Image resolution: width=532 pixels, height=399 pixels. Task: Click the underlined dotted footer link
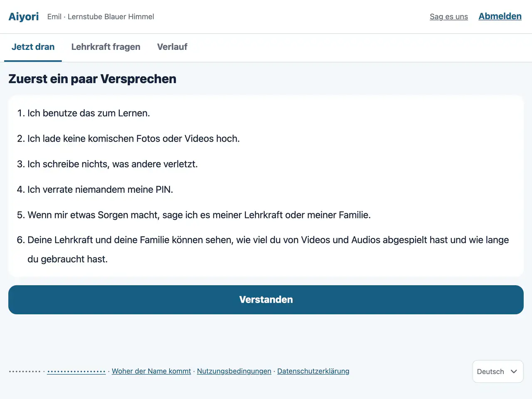tap(76, 371)
